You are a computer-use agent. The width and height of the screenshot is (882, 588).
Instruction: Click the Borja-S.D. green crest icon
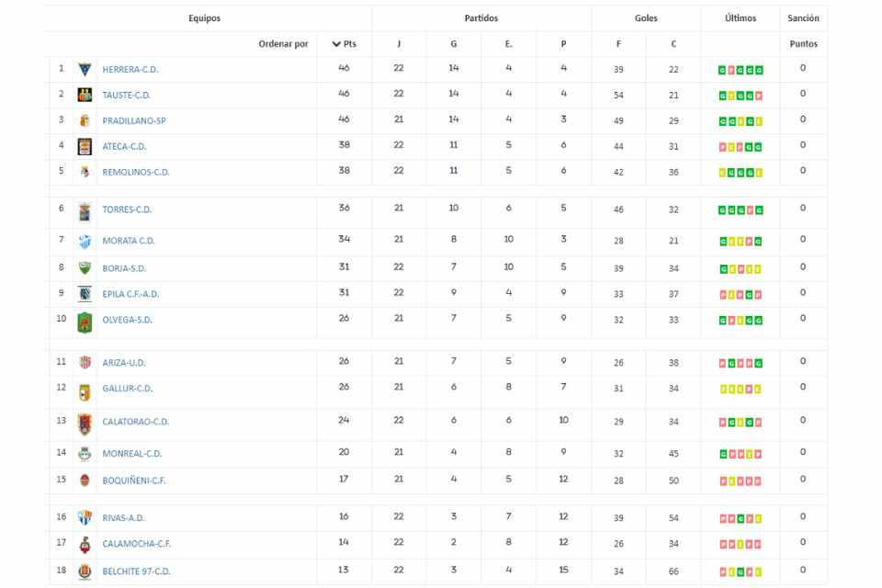click(x=85, y=268)
